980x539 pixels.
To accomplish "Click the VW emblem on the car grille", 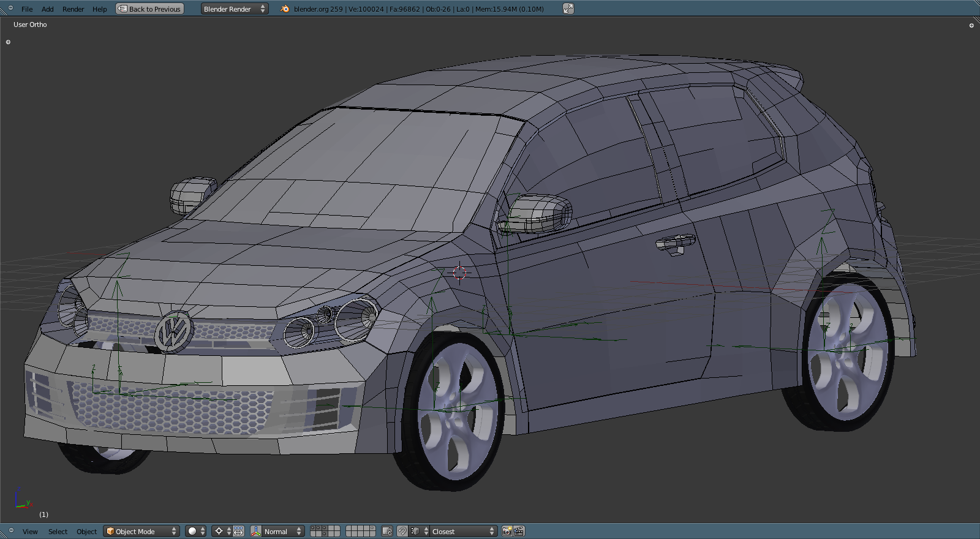I will coord(173,331).
